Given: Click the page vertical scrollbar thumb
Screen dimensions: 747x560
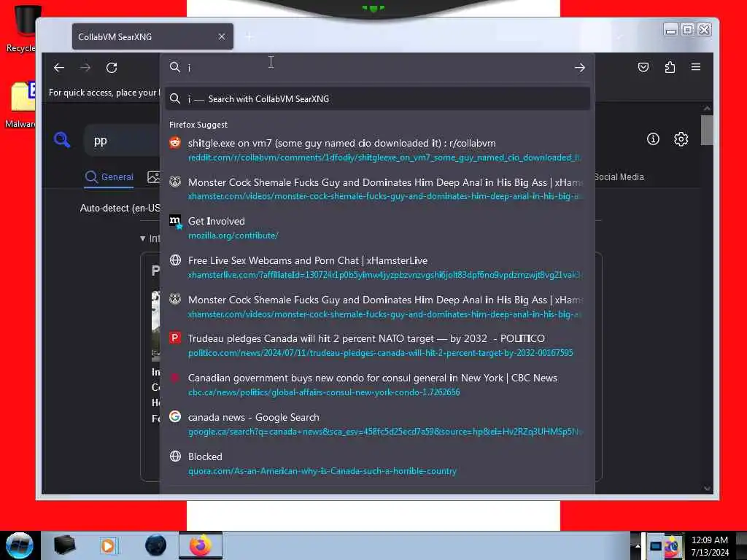Looking at the screenshot, I should click(x=707, y=130).
